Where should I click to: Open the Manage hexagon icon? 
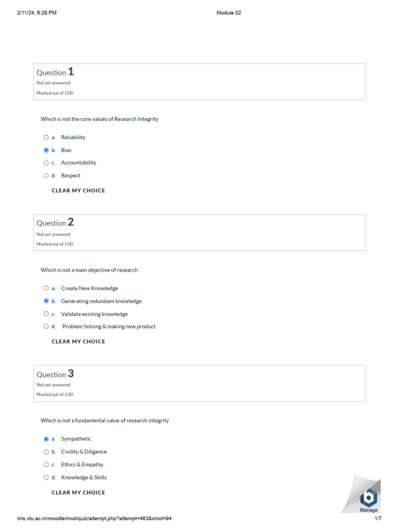[x=368, y=497]
